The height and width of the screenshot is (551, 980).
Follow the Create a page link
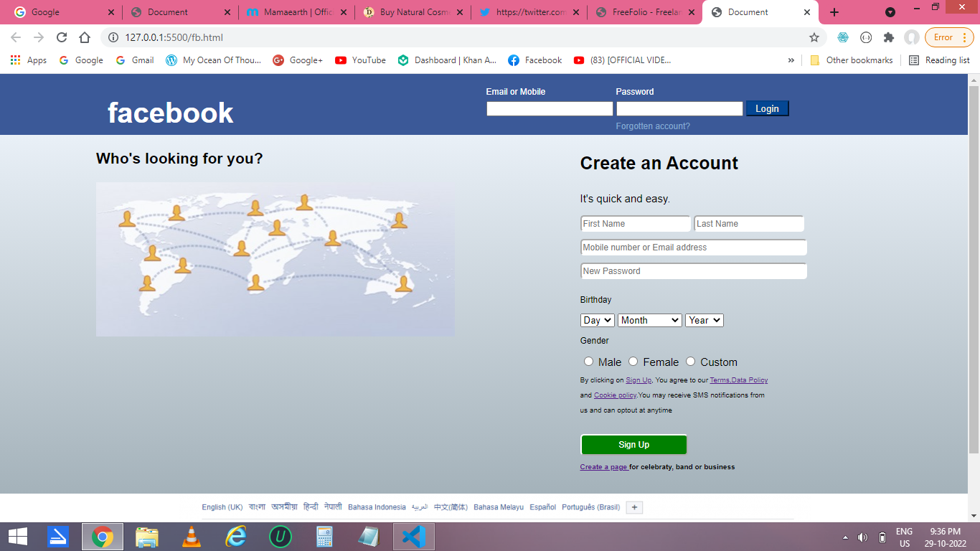coord(604,467)
